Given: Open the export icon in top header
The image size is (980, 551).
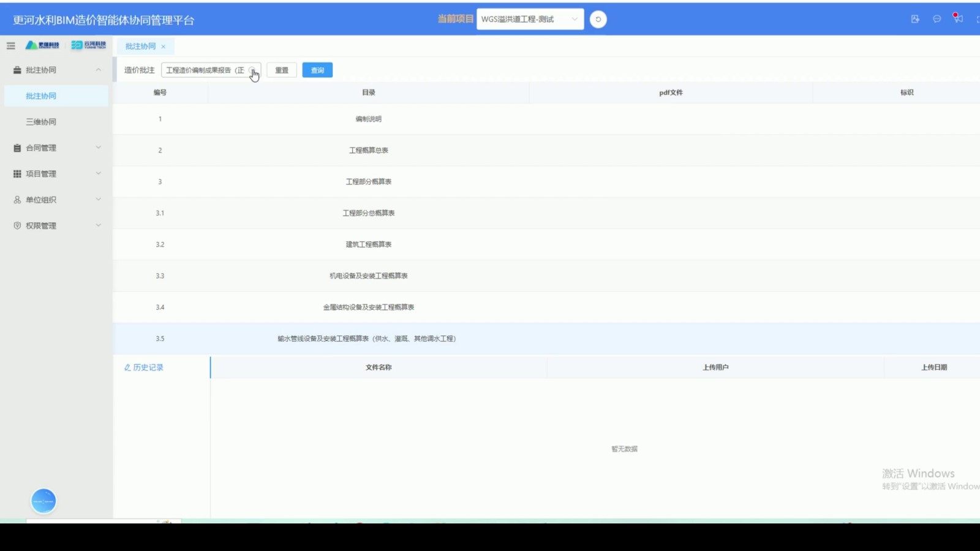Looking at the screenshot, I should click(915, 19).
